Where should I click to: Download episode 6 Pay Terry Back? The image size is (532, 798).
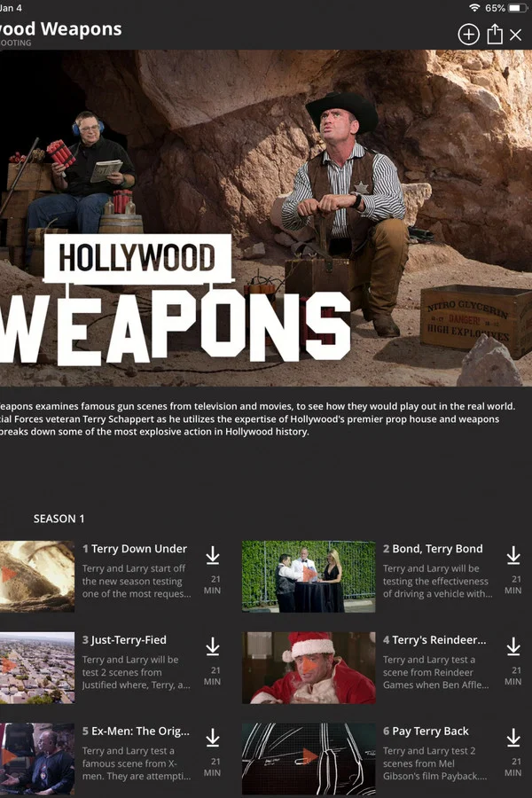pyautogui.click(x=513, y=738)
